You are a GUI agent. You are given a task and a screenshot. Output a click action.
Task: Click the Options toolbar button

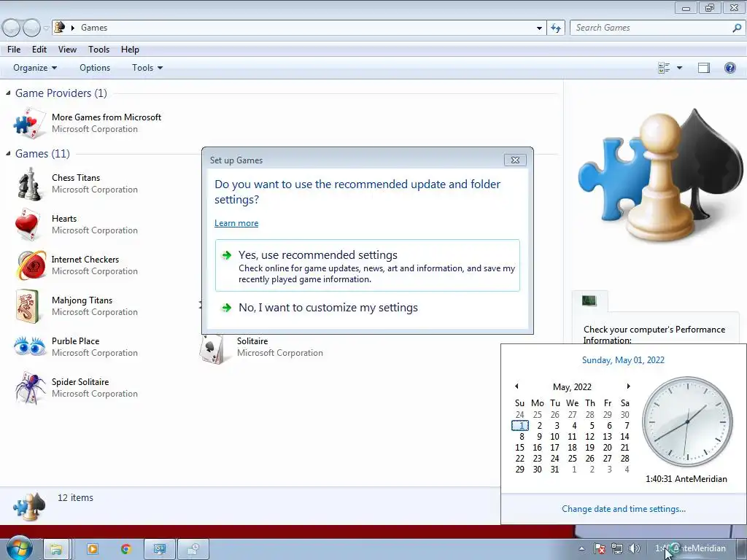(95, 68)
